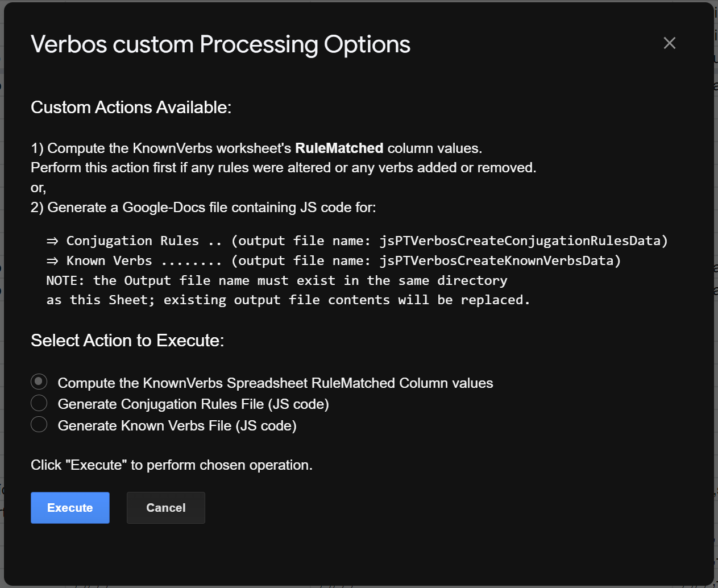Click the arrow symbol before "Conjugation Rules"
718x588 pixels.
(52, 241)
